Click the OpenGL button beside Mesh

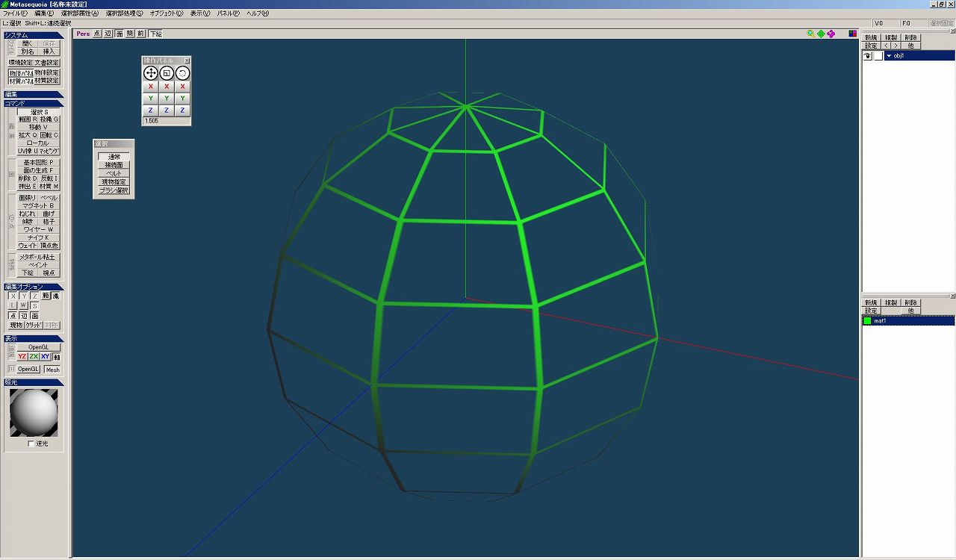coord(28,370)
